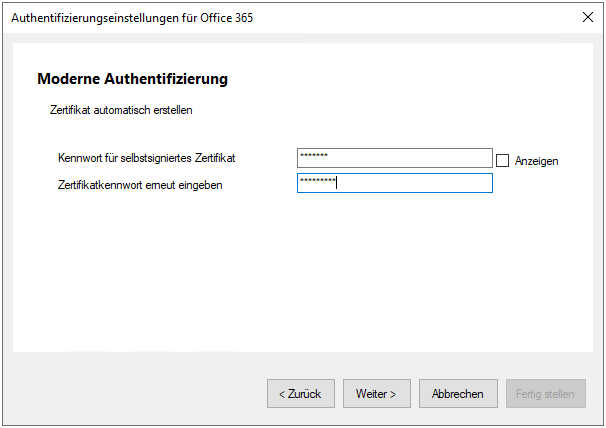Click the Moderne Authentifizierung heading
This screenshot has height=428, width=606.
(x=133, y=79)
